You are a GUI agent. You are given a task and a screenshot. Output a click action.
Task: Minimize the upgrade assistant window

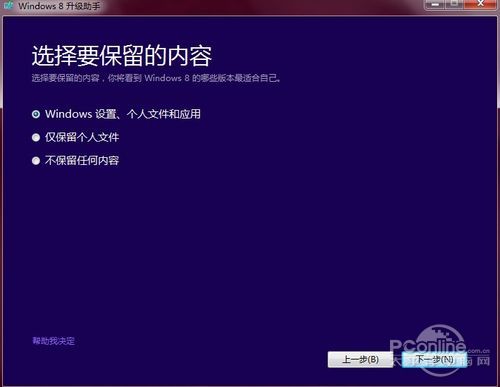(x=435, y=4)
